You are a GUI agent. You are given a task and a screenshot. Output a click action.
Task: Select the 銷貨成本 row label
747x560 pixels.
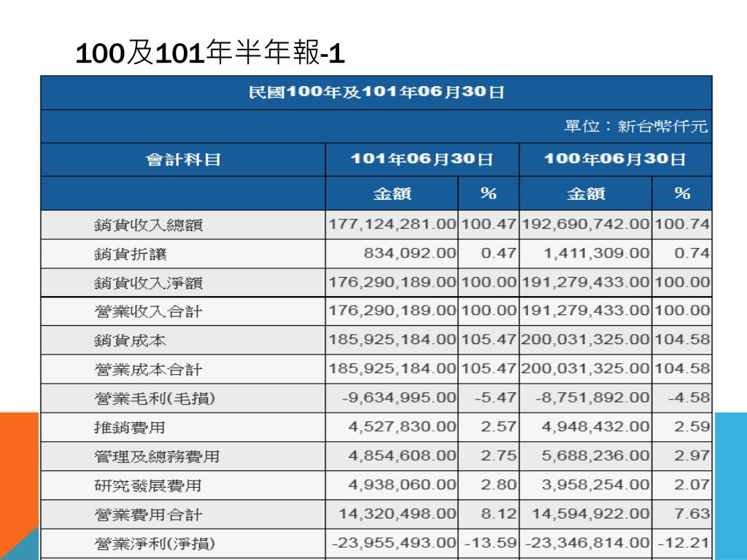click(x=130, y=341)
